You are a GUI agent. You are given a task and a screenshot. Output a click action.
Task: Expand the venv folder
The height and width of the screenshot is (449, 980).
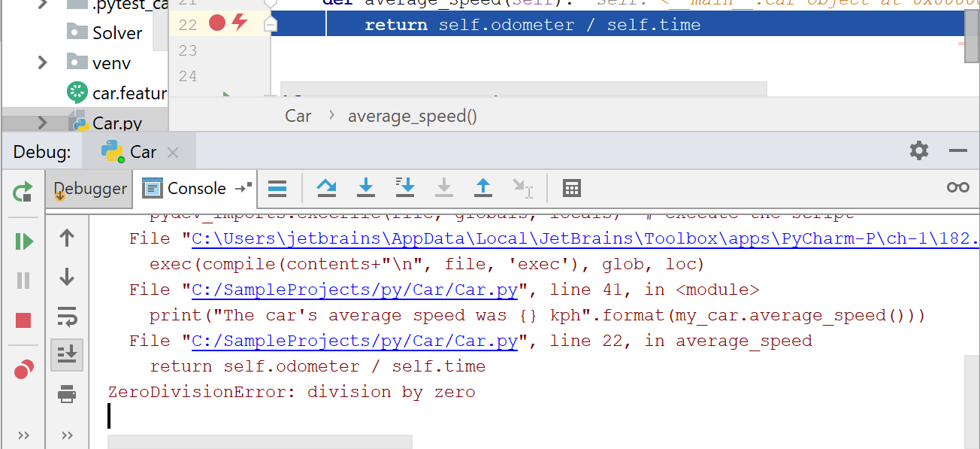click(43, 62)
